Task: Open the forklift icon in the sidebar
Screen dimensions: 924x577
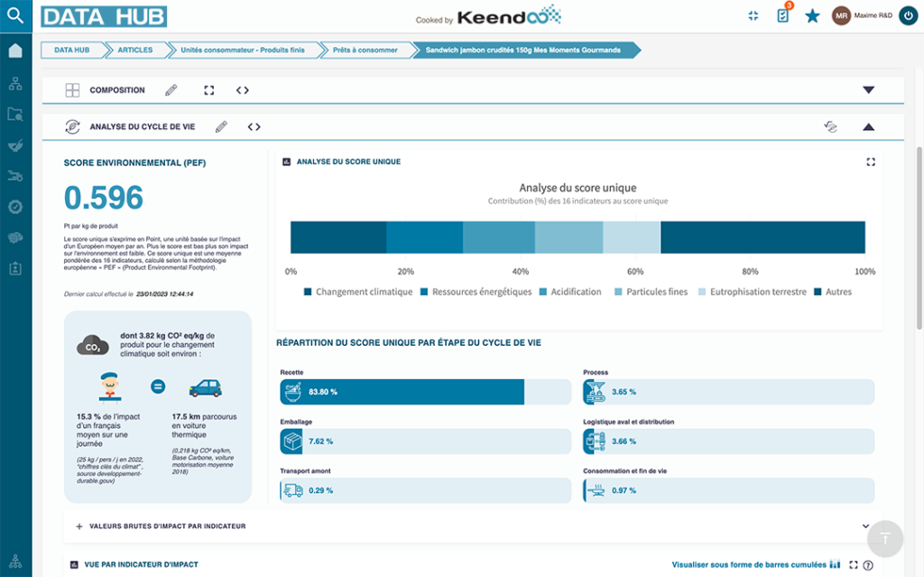Action: click(x=15, y=176)
